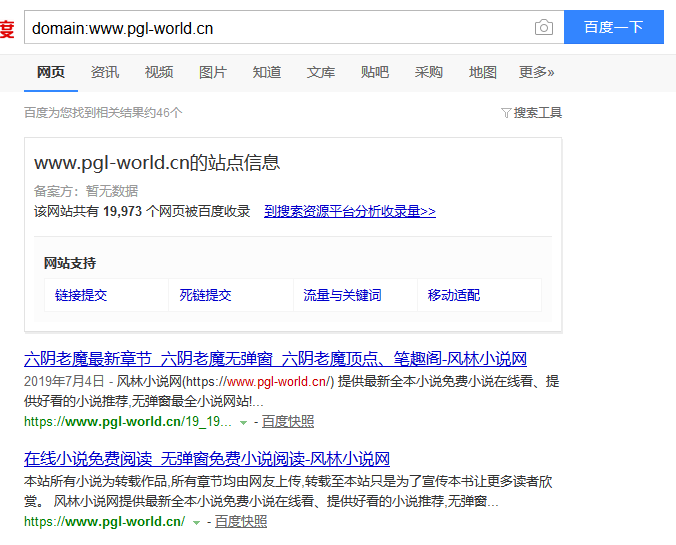
Task: Open the 网页 tab
Action: [51, 72]
